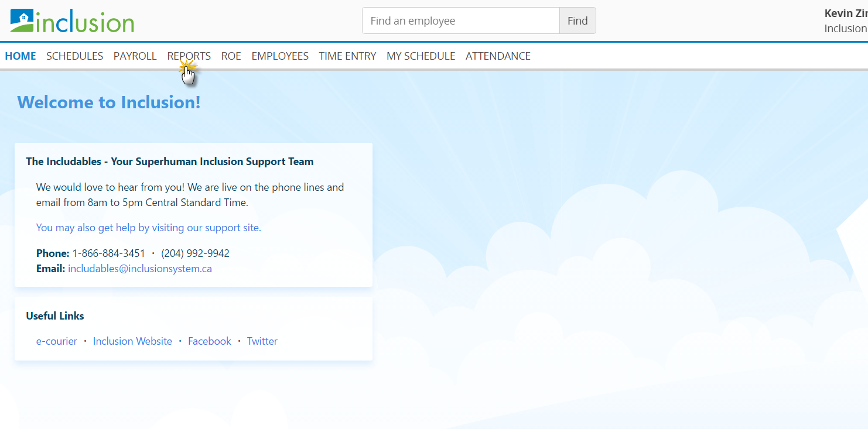Go to SCHEDULES in the navigation bar
This screenshot has height=429, width=868.
click(x=75, y=56)
